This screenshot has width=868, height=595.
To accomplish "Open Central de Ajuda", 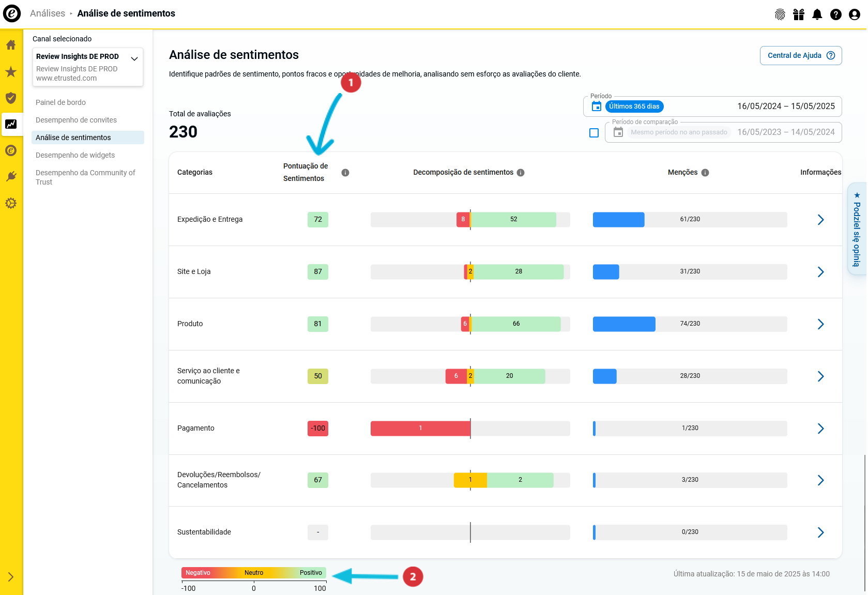I will pos(801,56).
